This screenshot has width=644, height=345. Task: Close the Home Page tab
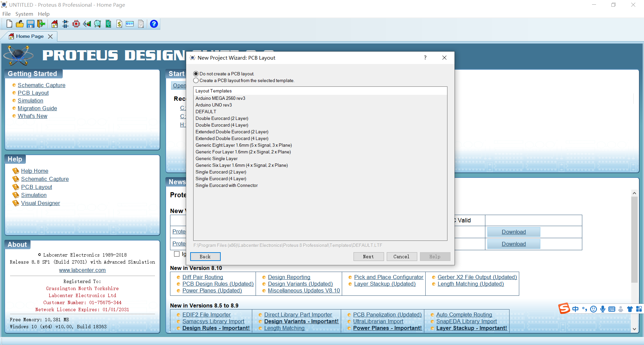[x=50, y=36]
